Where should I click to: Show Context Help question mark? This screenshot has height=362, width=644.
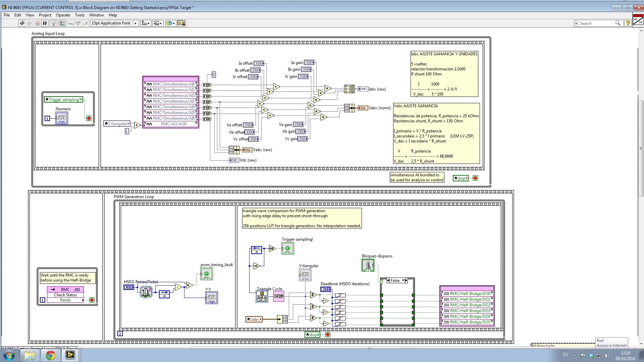point(628,23)
